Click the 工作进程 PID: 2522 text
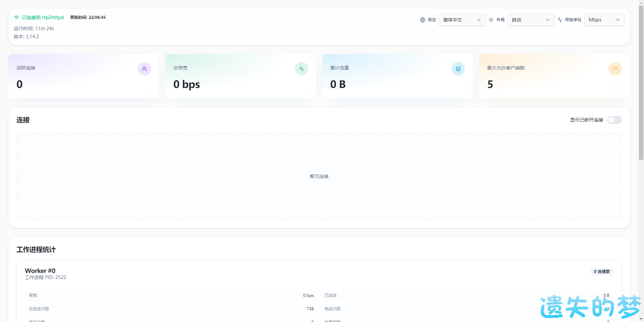The image size is (644, 322). pos(46,277)
